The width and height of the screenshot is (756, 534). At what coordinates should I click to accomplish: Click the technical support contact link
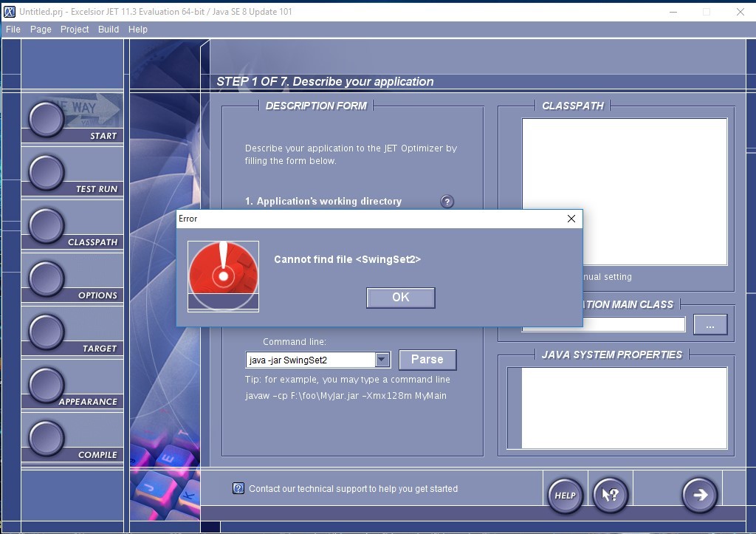pyautogui.click(x=353, y=489)
